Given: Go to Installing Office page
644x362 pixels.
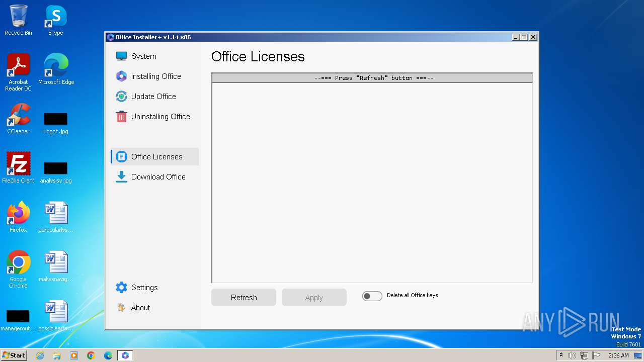Looking at the screenshot, I should tap(156, 76).
